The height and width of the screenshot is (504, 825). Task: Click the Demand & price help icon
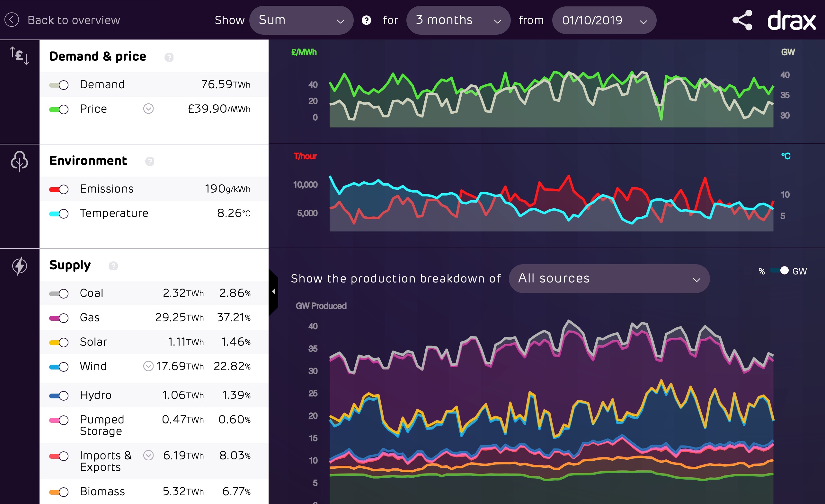tap(169, 57)
